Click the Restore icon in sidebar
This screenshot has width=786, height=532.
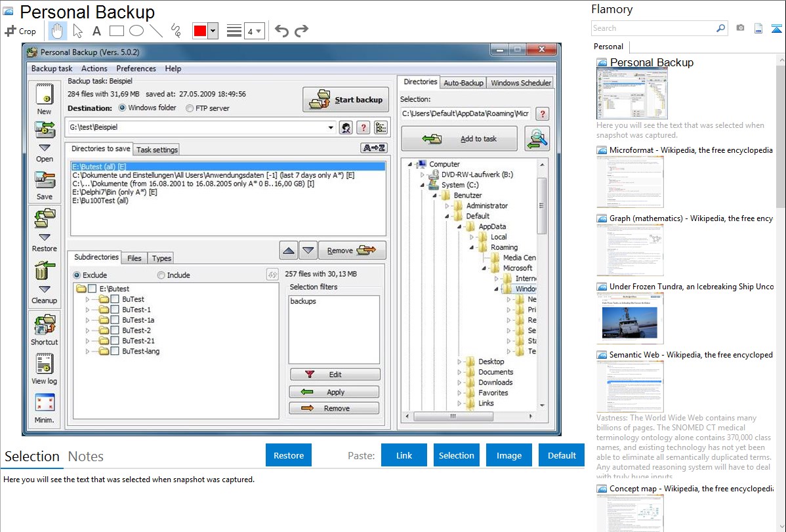tap(44, 219)
